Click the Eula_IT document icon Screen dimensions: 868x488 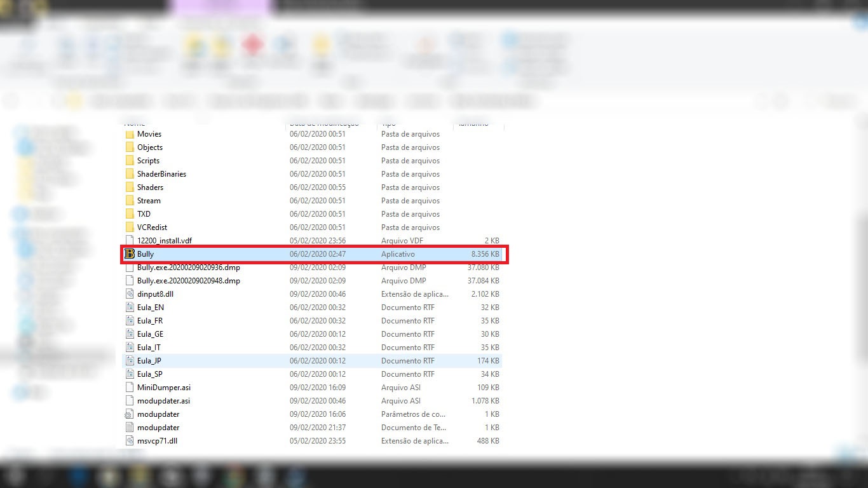coord(130,348)
